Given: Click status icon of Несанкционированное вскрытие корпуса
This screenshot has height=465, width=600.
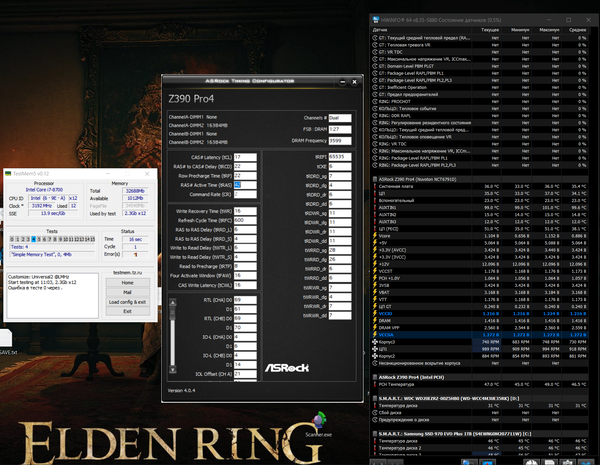Looking at the screenshot, I should pyautogui.click(x=375, y=363).
